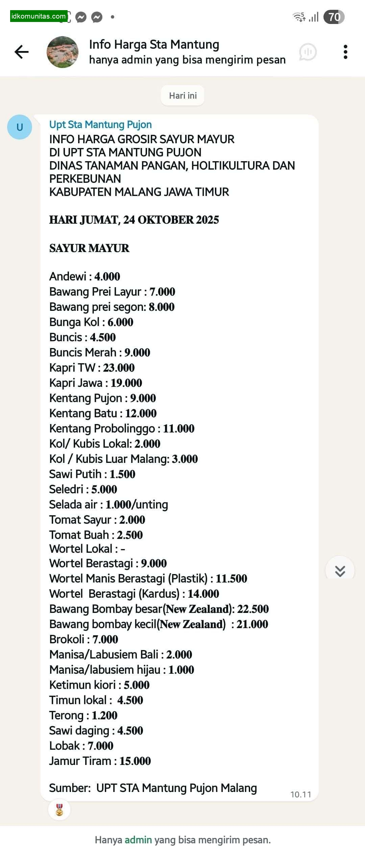Tap the battery indicator showing 70
Viewport: 365px width, 868px height.
coord(334,17)
